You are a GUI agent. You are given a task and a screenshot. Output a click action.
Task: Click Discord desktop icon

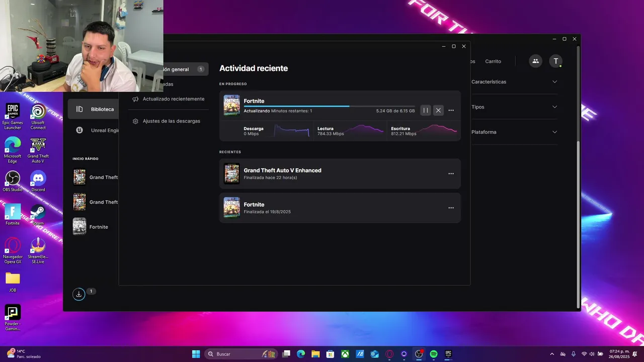click(38, 182)
